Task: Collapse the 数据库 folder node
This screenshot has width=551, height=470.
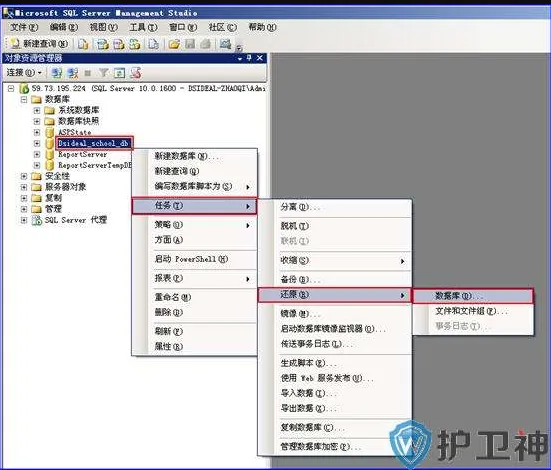Action: [x=24, y=99]
